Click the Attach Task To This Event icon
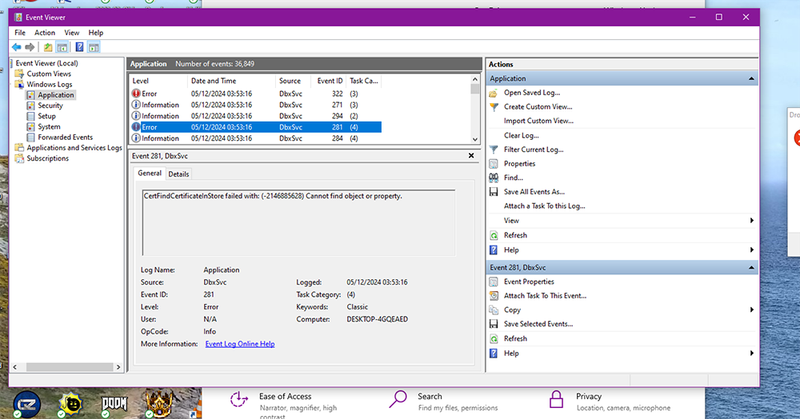The image size is (800, 419). 494,296
